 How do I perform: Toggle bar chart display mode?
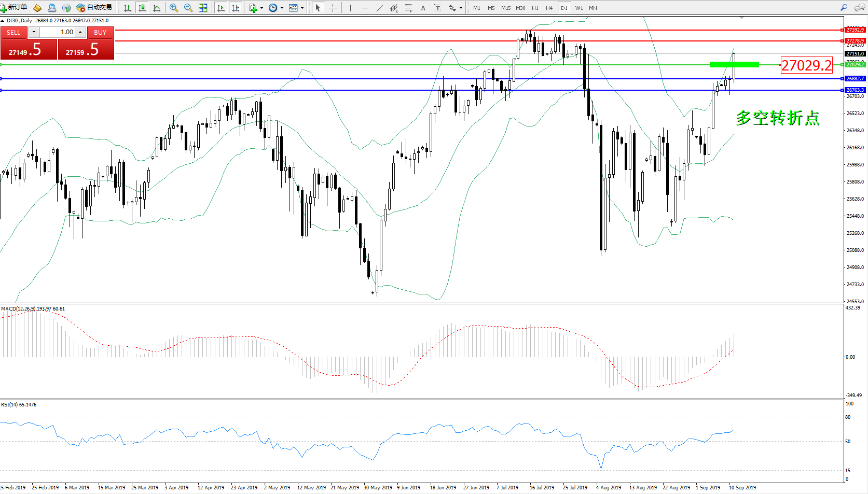point(128,8)
